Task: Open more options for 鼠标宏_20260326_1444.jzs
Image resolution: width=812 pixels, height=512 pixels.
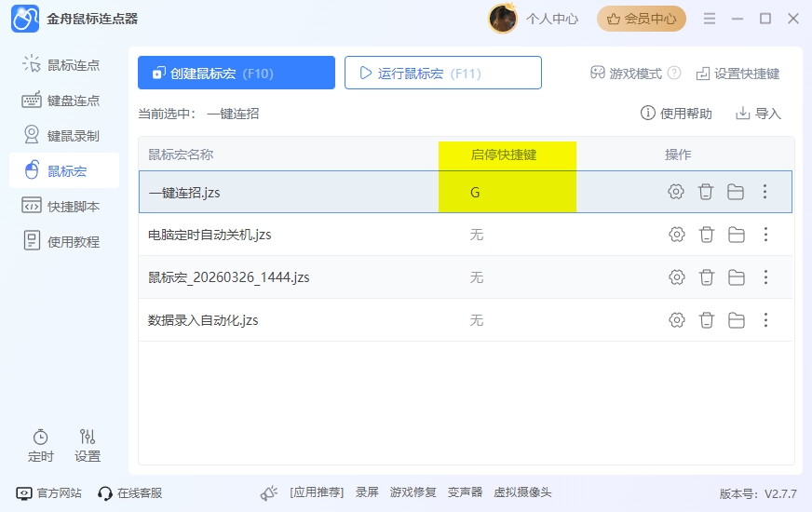Action: [766, 277]
